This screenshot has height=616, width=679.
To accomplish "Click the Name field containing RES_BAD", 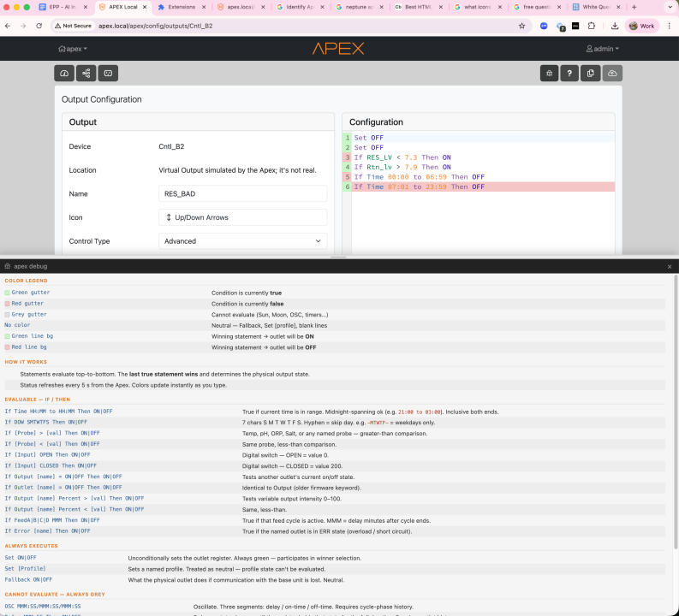I will (x=242, y=194).
